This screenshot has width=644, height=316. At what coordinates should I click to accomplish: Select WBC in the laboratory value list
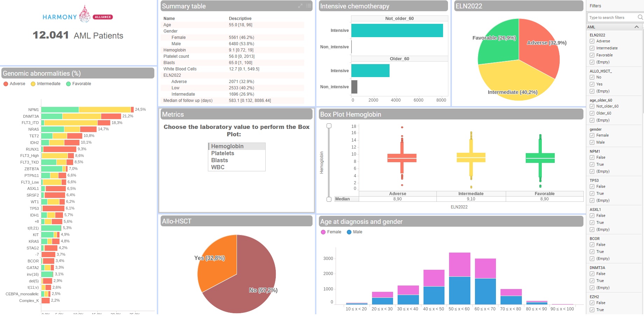pos(218,167)
